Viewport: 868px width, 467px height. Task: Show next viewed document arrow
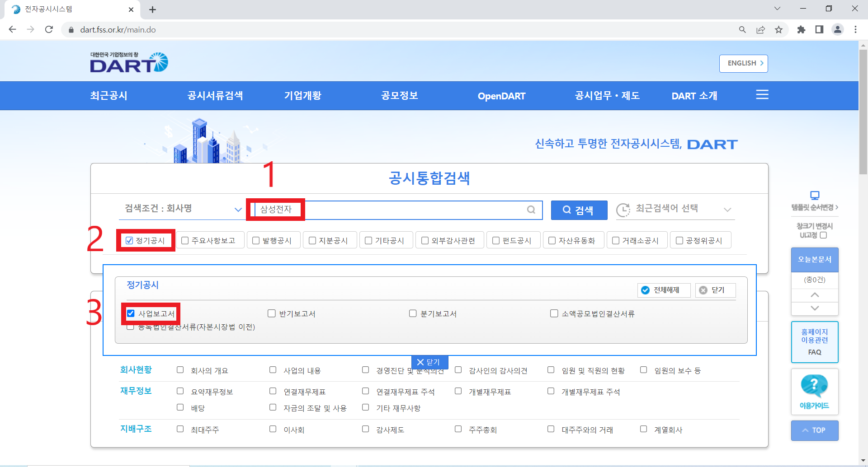pos(815,308)
